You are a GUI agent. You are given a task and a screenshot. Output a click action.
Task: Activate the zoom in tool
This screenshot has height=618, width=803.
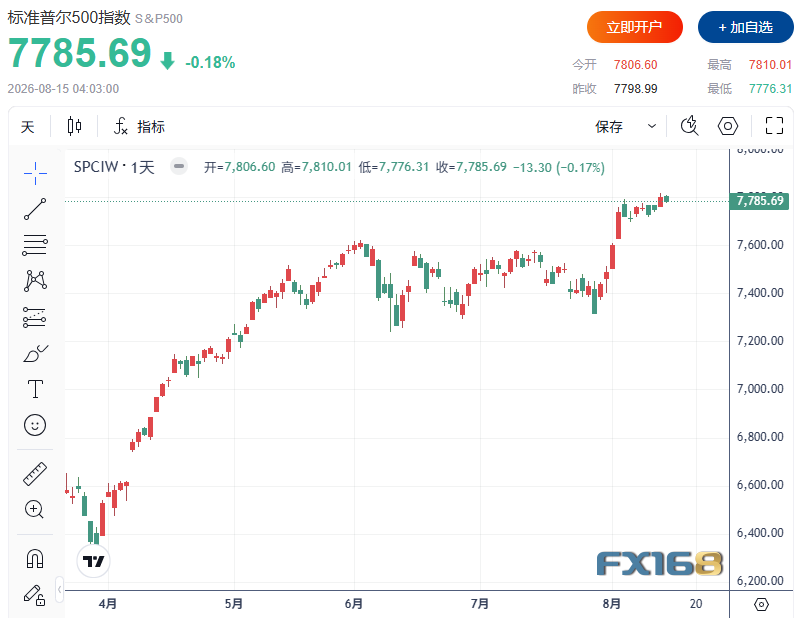point(35,509)
